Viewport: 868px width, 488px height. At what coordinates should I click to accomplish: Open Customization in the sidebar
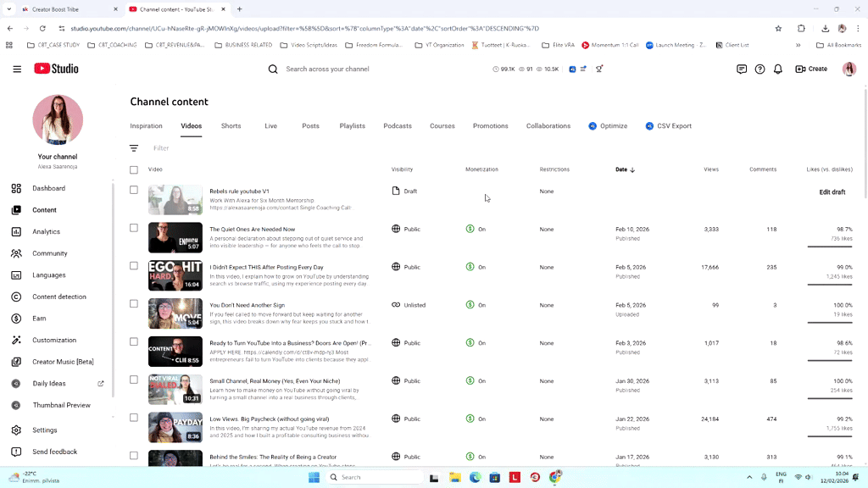pyautogui.click(x=53, y=341)
